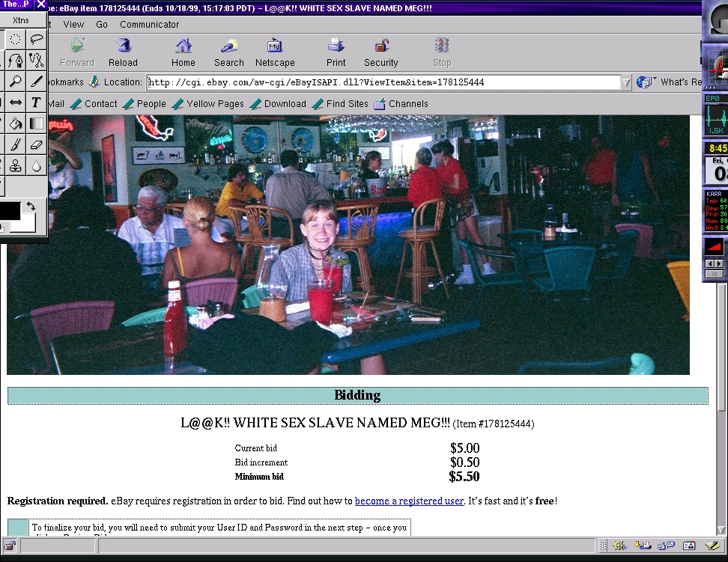Click inside the Location URL field
This screenshot has width=728, height=562.
click(374, 82)
